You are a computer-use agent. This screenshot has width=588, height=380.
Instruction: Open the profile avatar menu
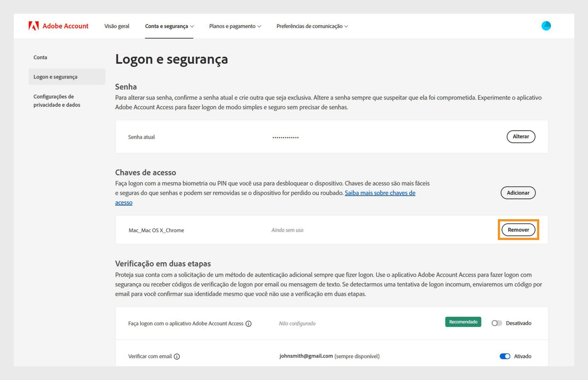(x=546, y=26)
